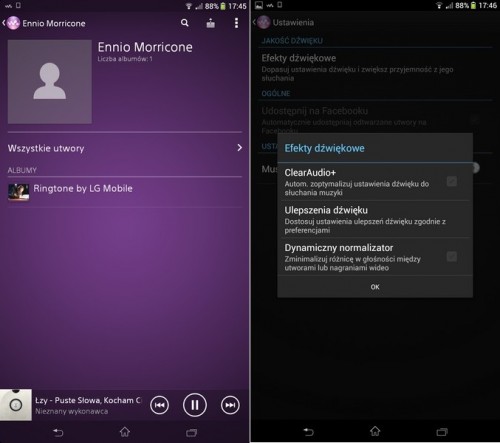500x443 pixels.
Task: Skip to the previous track
Action: pos(159,405)
